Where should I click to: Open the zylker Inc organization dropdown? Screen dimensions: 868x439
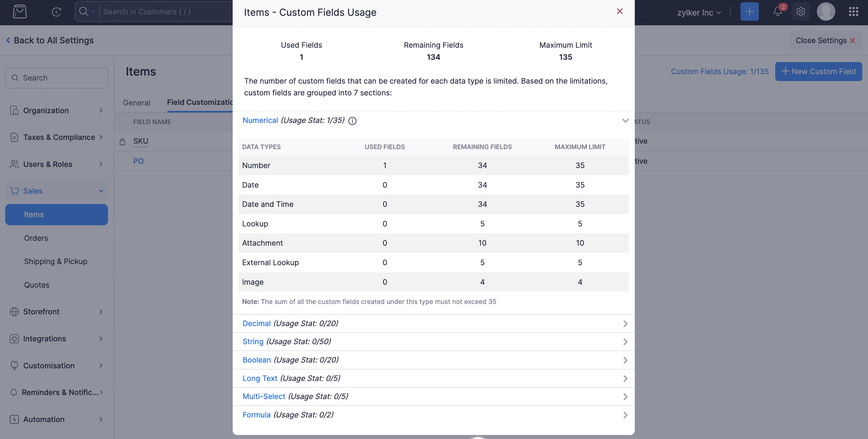pos(698,12)
